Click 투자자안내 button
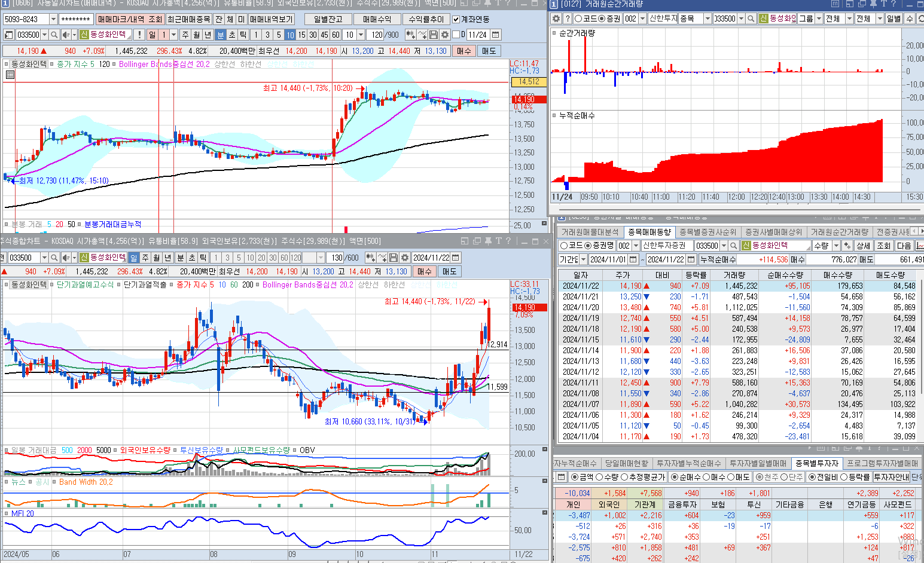Image resolution: width=924 pixels, height=563 pixels. coord(891,477)
